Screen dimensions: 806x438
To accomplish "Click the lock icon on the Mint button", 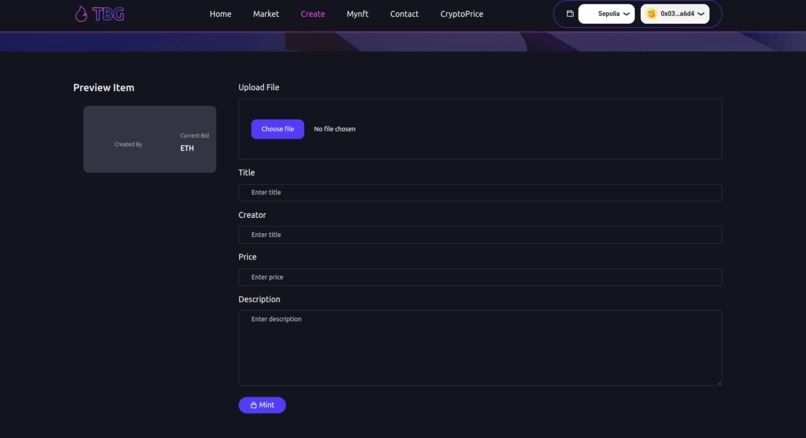I will click(x=253, y=405).
